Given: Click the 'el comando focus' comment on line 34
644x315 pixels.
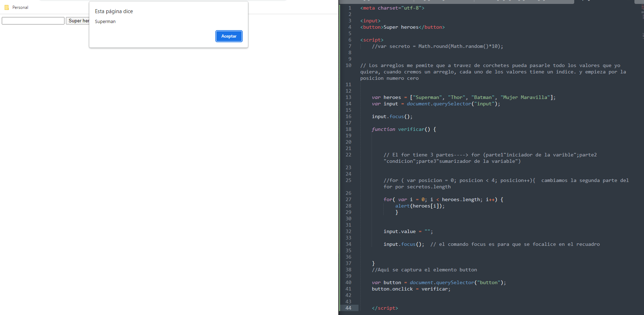Looking at the screenshot, I should (515, 244).
